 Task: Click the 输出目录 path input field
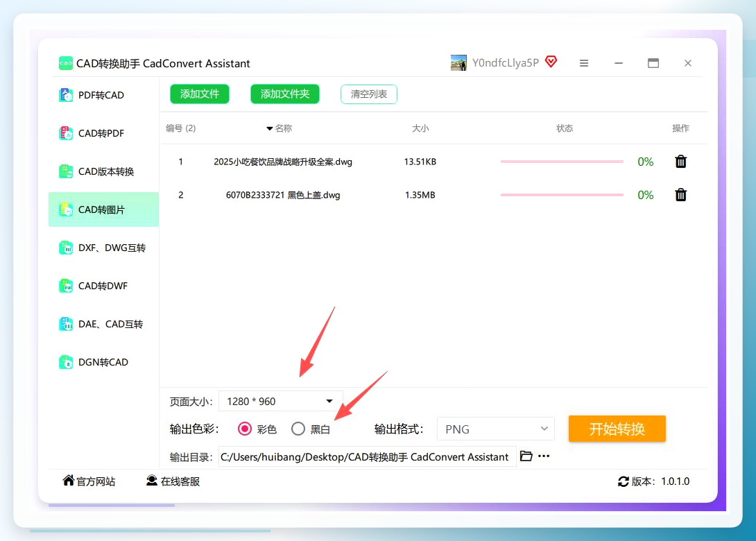pyautogui.click(x=368, y=456)
